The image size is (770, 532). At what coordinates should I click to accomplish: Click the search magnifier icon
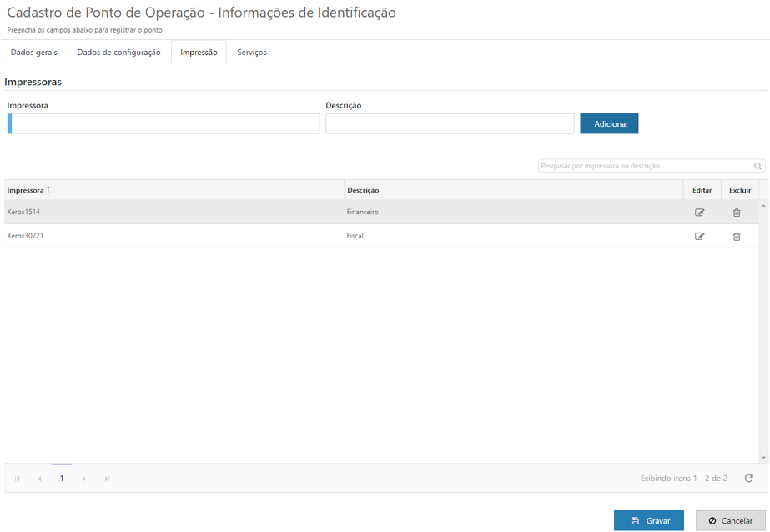point(757,165)
